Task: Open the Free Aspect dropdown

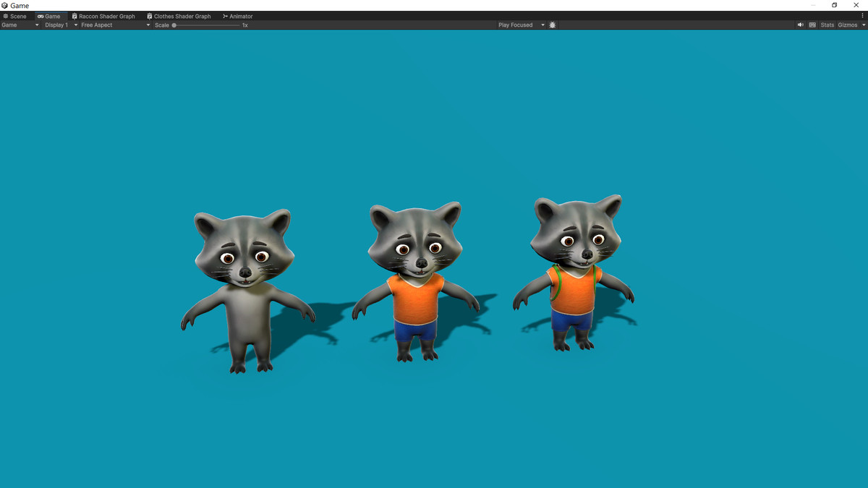Action: [x=112, y=25]
